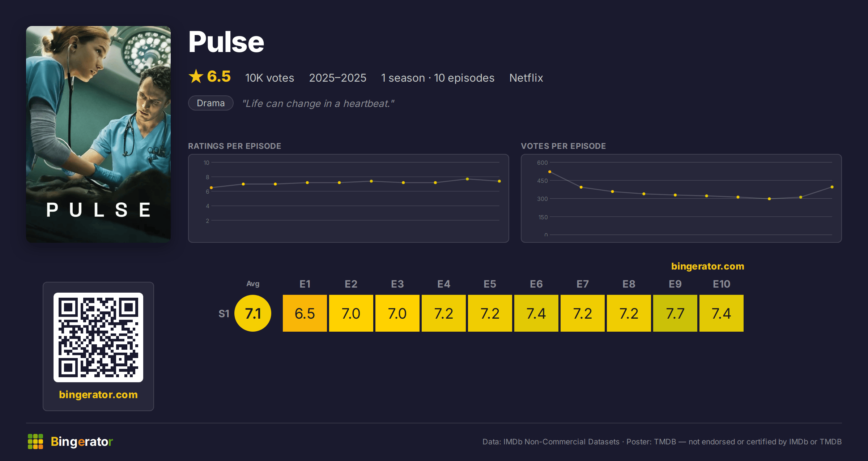868x461 pixels.
Task: Click the Bingerator grid logo icon
Action: point(35,441)
